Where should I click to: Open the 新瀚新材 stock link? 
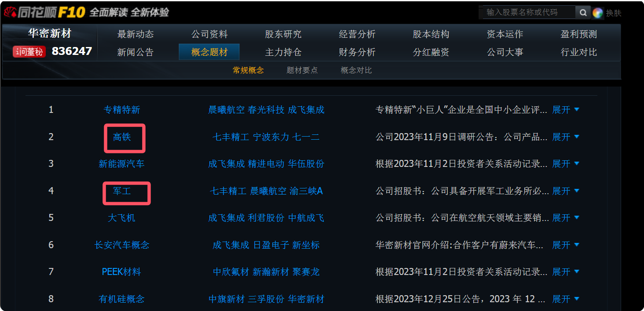click(271, 272)
